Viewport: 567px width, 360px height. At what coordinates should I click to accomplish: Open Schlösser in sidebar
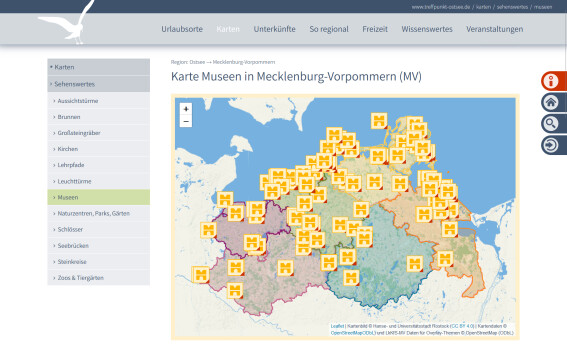tap(99, 230)
